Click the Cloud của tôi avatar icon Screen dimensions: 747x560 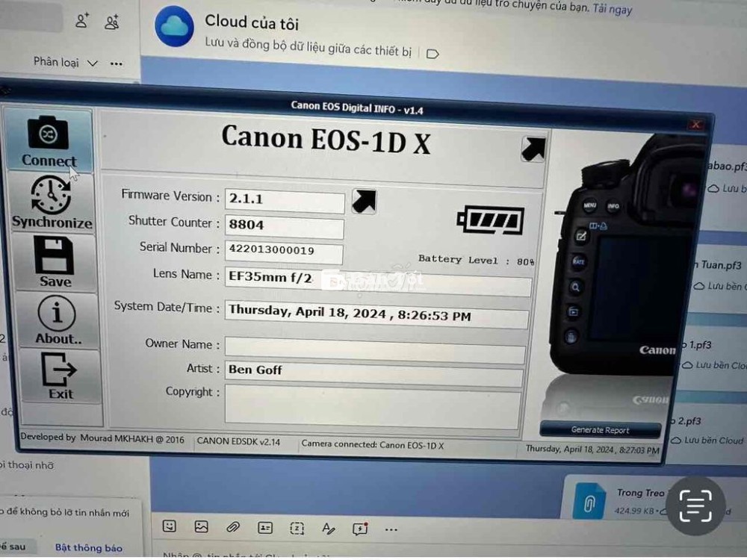[x=174, y=26]
